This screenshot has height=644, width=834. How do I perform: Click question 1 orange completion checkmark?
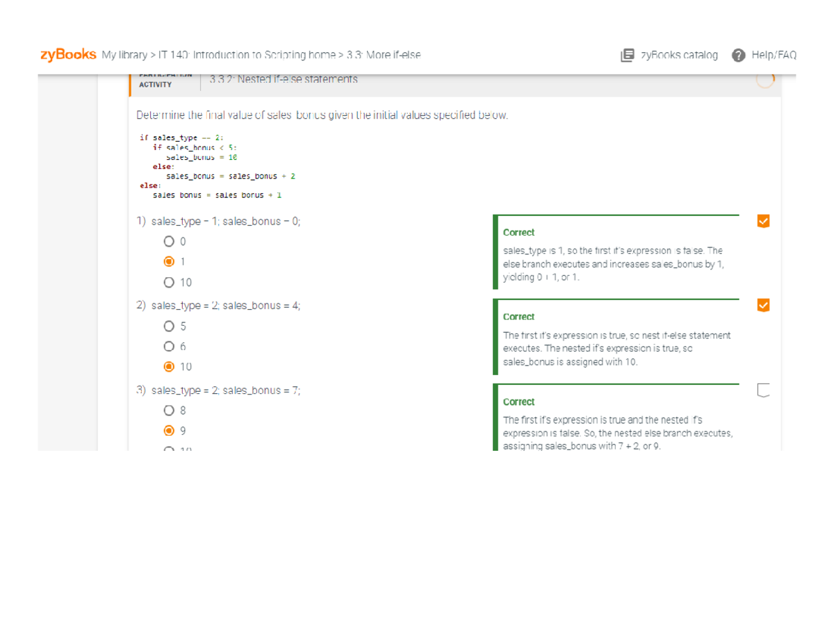pos(763,221)
